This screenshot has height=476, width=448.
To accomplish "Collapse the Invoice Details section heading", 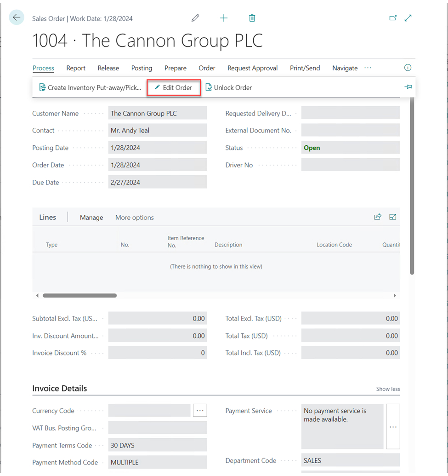I will point(59,388).
